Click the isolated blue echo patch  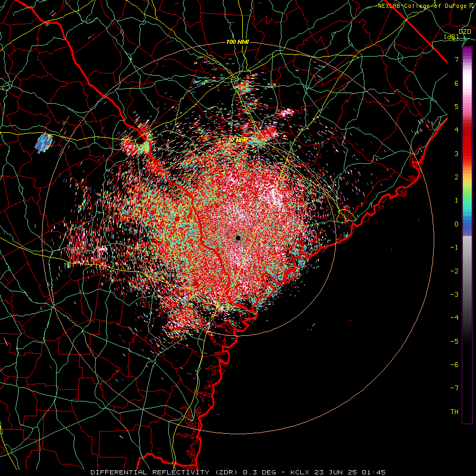(44, 143)
